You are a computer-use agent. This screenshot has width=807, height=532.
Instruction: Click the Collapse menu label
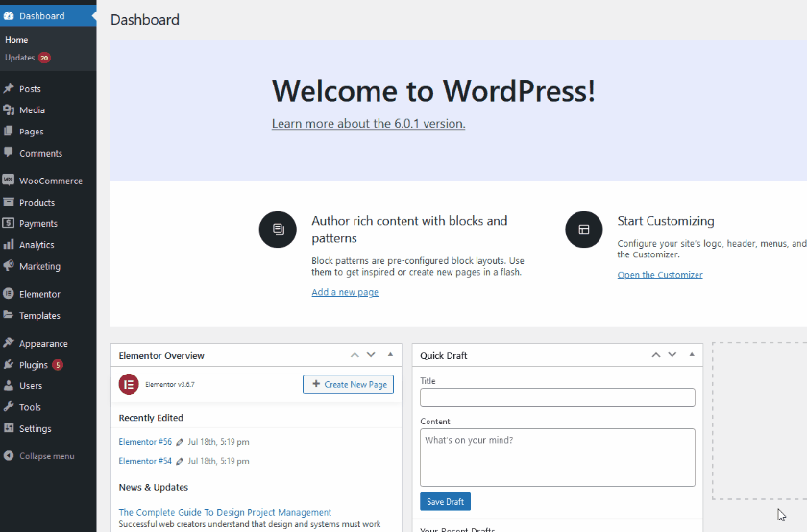47,456
